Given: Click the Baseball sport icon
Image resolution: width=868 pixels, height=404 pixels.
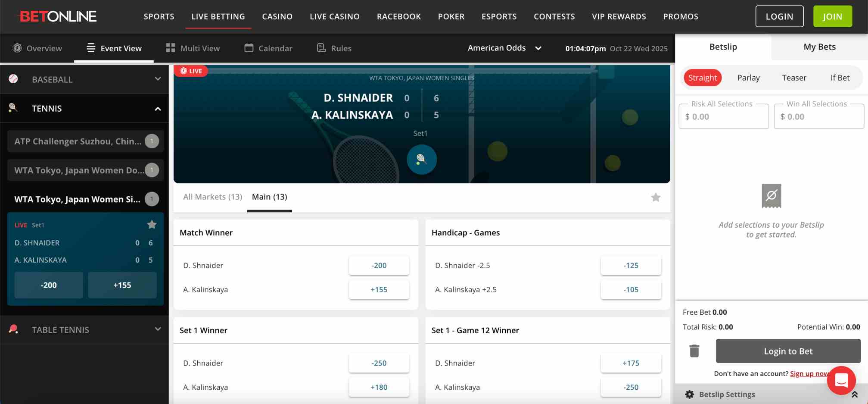Looking at the screenshot, I should tap(13, 79).
